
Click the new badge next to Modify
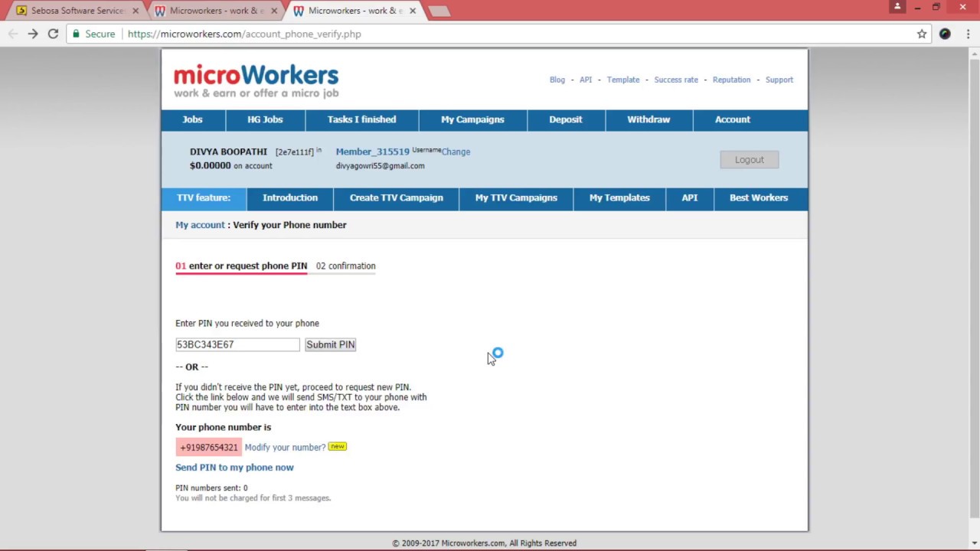(x=337, y=446)
